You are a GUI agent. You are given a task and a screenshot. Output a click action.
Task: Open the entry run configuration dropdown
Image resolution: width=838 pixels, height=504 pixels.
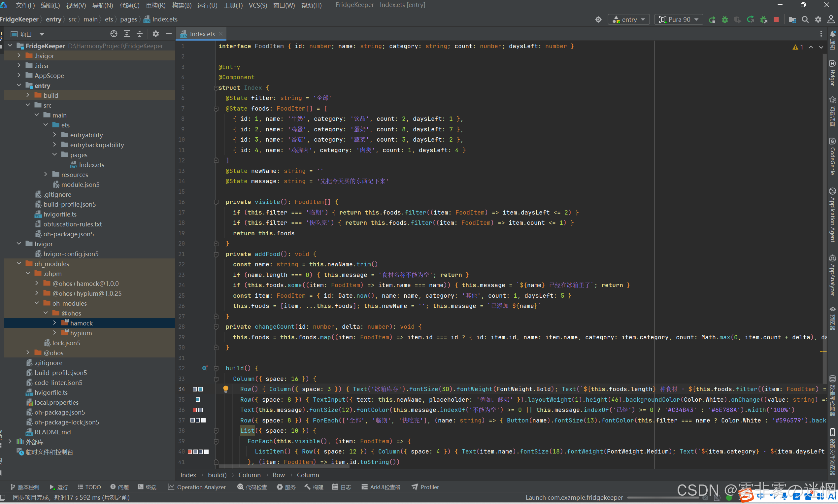click(629, 20)
